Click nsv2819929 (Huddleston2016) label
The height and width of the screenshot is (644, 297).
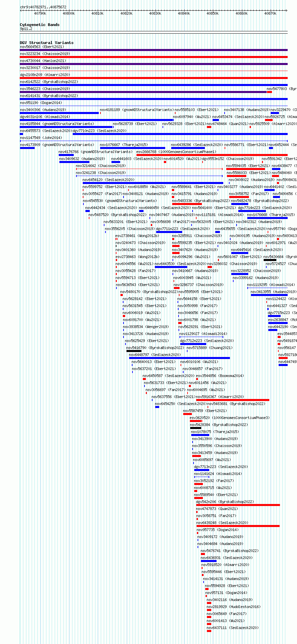(234, 607)
